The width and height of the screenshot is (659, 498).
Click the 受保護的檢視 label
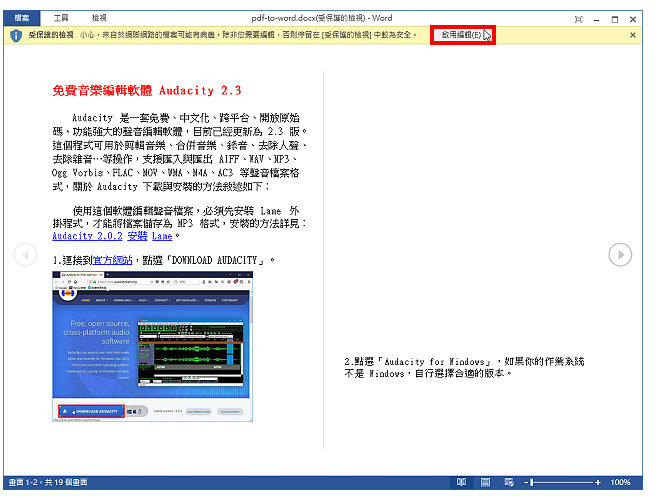[x=51, y=35]
